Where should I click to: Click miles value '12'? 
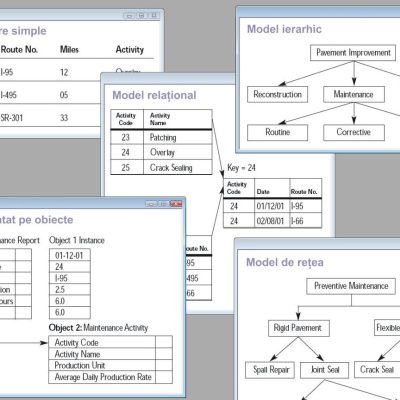point(64,72)
